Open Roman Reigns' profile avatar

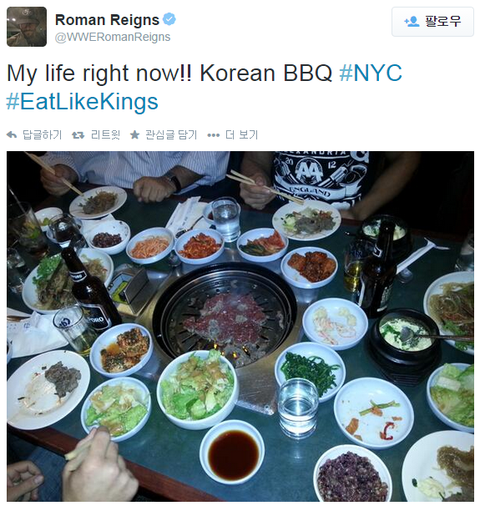click(x=27, y=27)
